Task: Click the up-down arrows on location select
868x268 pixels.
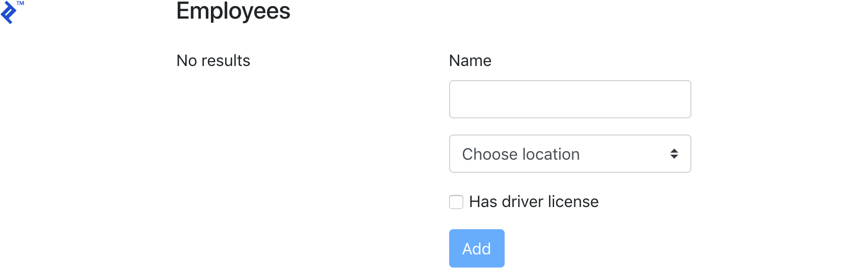Action: [674, 154]
